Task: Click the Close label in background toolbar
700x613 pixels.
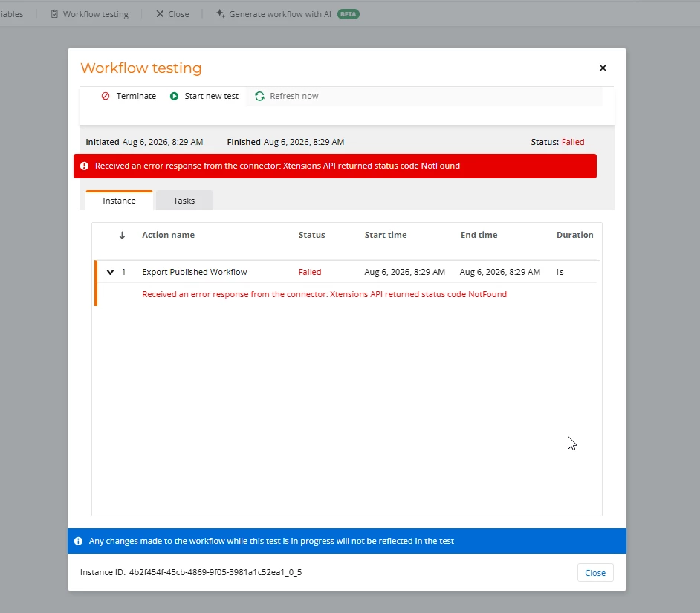Action: click(x=178, y=14)
